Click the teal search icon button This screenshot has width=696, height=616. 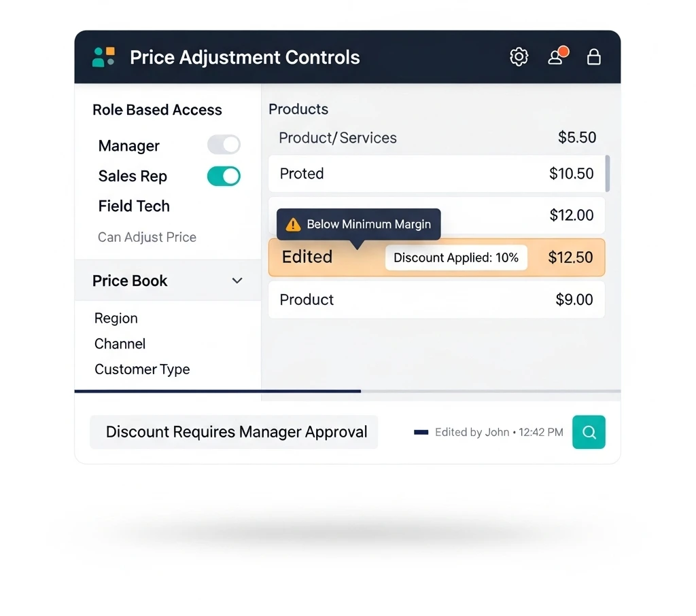[589, 432]
